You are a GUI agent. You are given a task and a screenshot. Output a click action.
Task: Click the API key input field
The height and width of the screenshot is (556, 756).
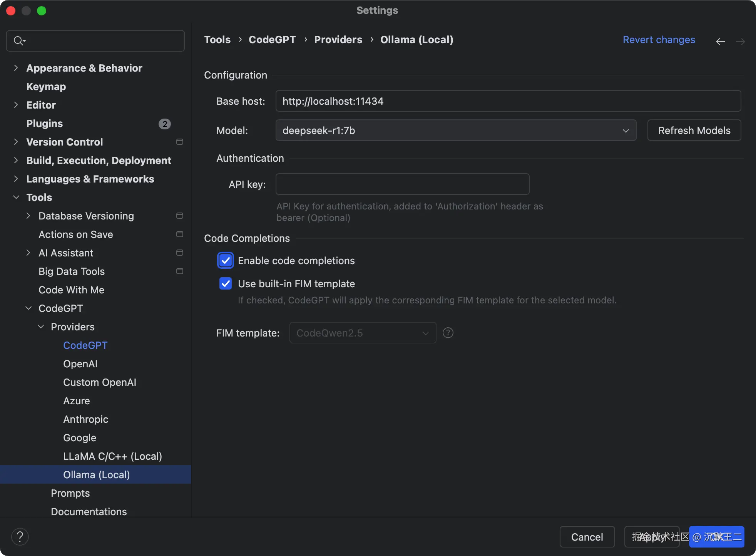tap(402, 184)
